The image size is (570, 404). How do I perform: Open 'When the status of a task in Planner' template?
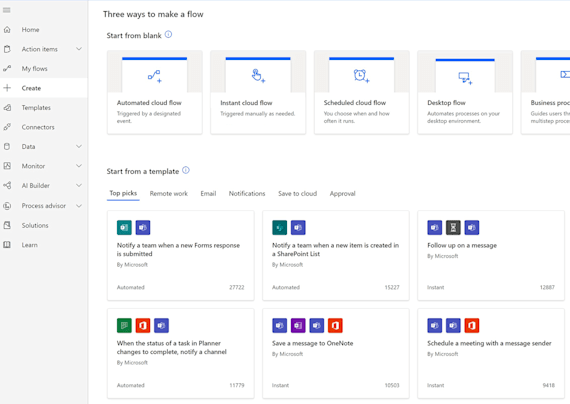click(181, 353)
